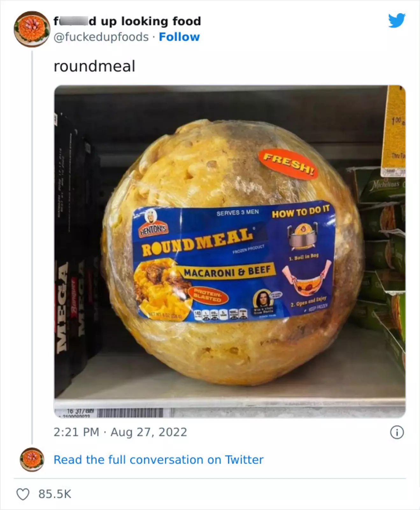The image size is (420, 510).
Task: Click the Protein Blasted badge
Action: tap(207, 296)
